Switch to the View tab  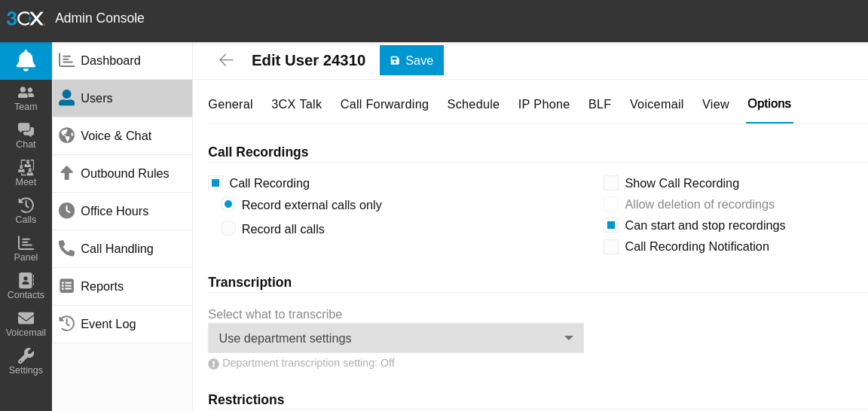tap(716, 105)
